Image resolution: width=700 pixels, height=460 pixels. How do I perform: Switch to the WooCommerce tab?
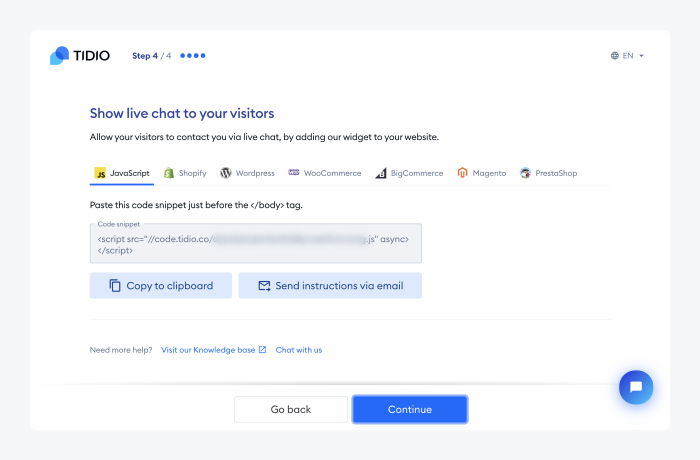point(325,173)
